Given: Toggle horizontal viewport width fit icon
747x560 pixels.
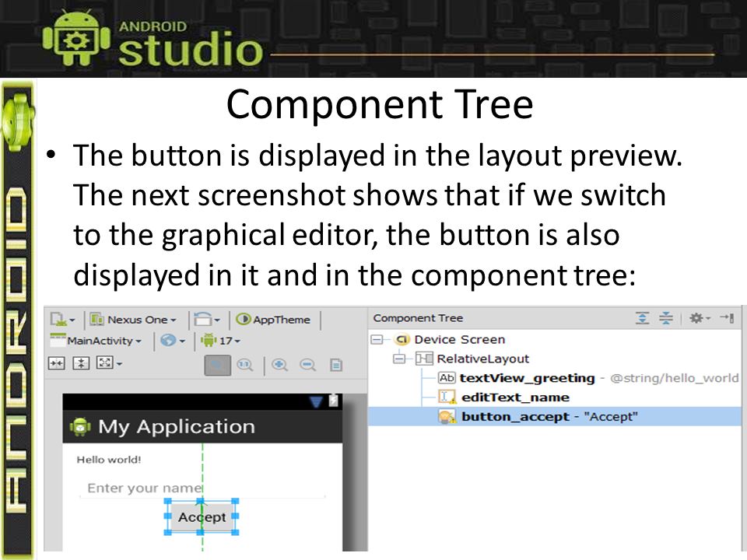Looking at the screenshot, I should (57, 363).
